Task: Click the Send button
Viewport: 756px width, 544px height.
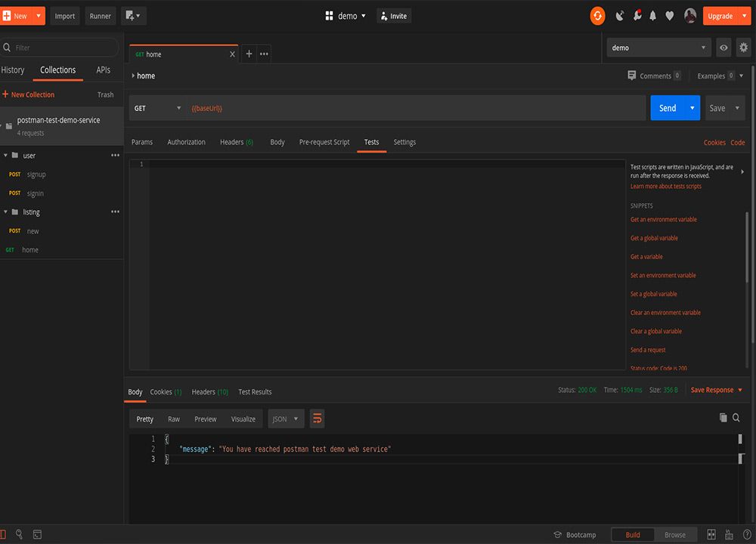Action: coord(668,108)
